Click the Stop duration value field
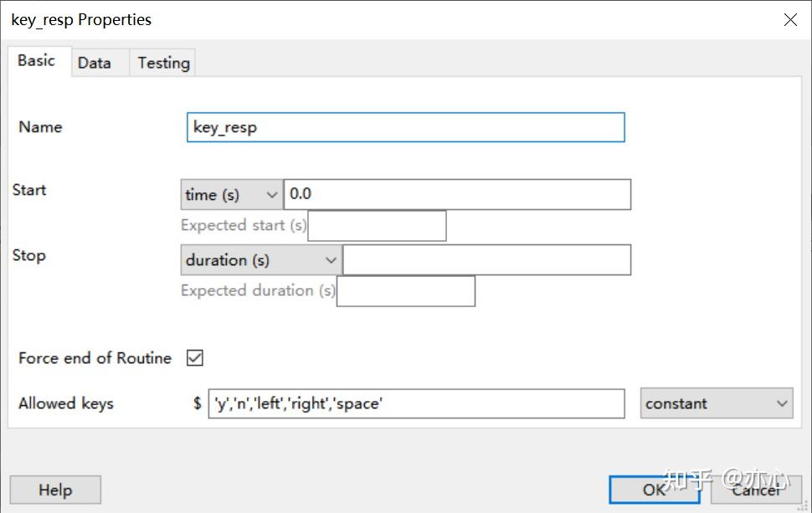The image size is (812, 513). point(486,260)
